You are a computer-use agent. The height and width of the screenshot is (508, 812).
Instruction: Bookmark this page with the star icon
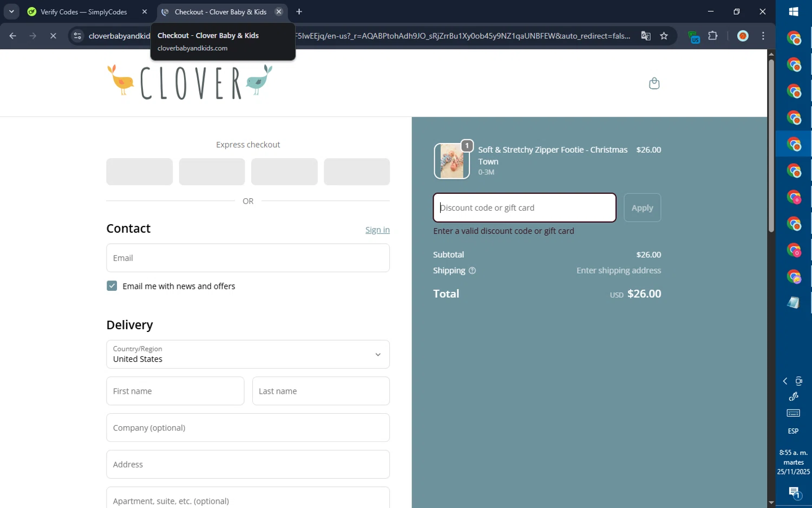[x=664, y=36]
